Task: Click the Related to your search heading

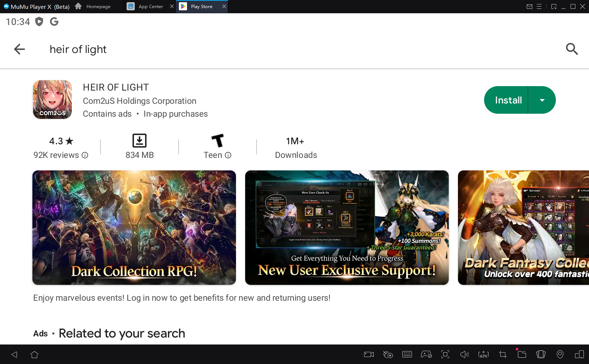Action: (x=122, y=333)
